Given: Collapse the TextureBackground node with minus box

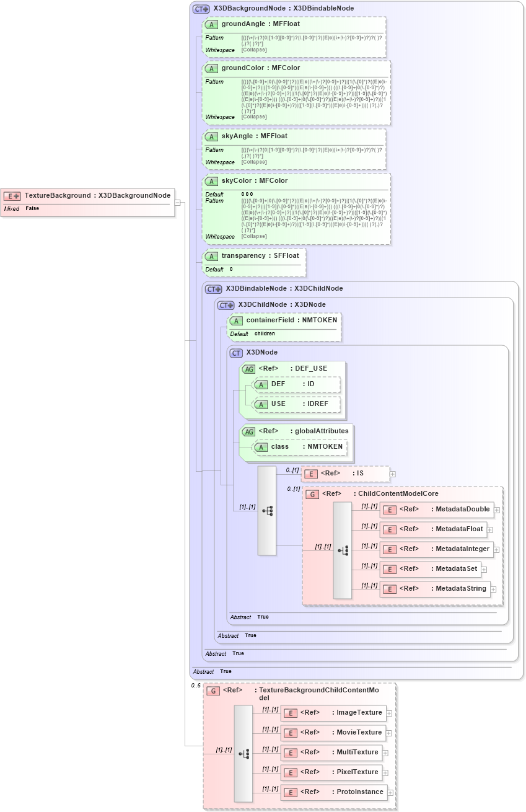Looking at the screenshot, I should click(177, 202).
